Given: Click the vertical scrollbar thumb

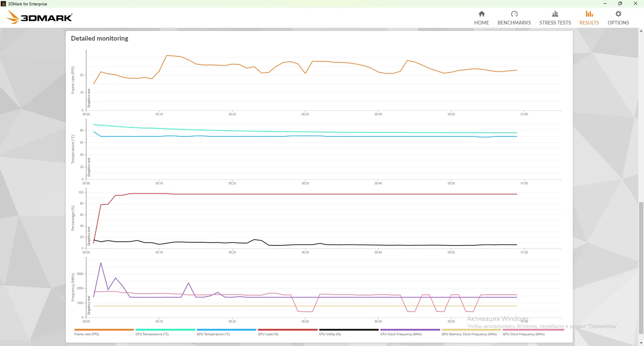Looking at the screenshot, I should (x=641, y=268).
